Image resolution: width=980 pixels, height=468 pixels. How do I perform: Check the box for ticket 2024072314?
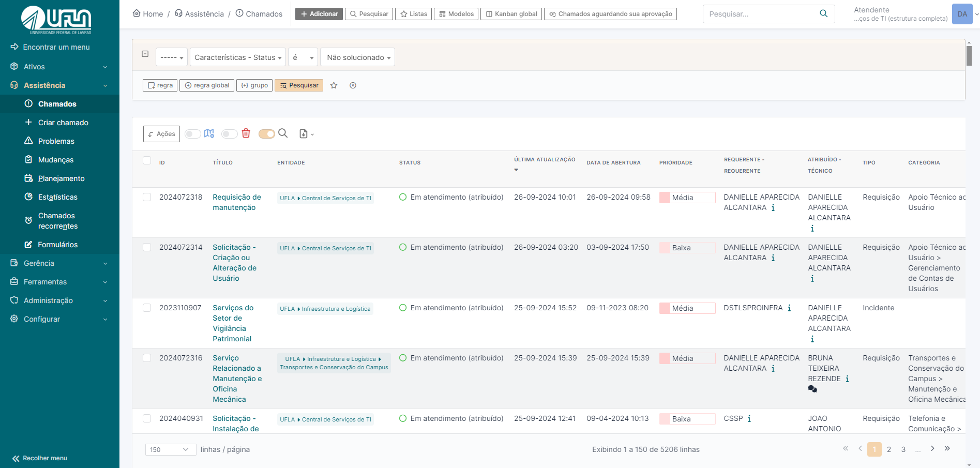tap(147, 247)
